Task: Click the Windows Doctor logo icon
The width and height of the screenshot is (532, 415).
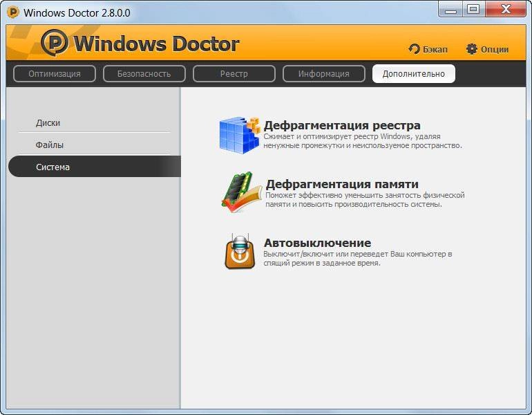Action: click(x=55, y=42)
